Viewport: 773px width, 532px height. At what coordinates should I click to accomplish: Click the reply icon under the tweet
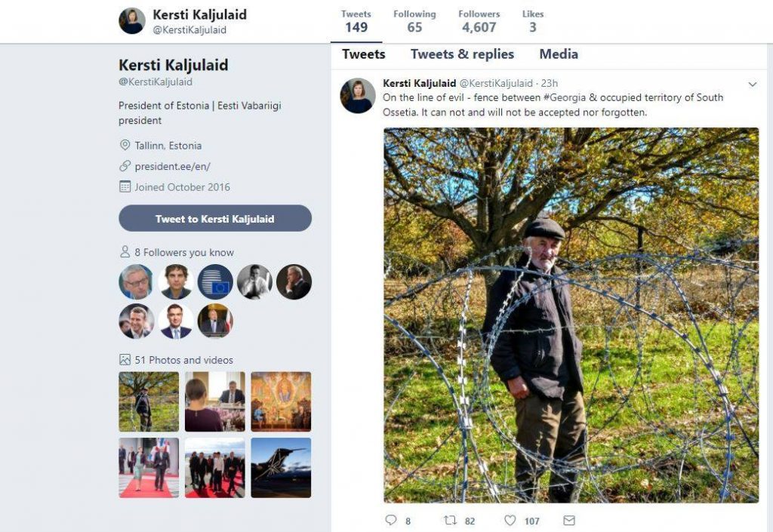click(390, 520)
